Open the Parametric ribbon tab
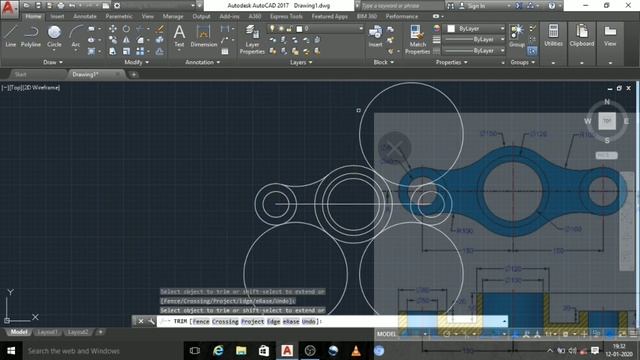 pyautogui.click(x=119, y=16)
